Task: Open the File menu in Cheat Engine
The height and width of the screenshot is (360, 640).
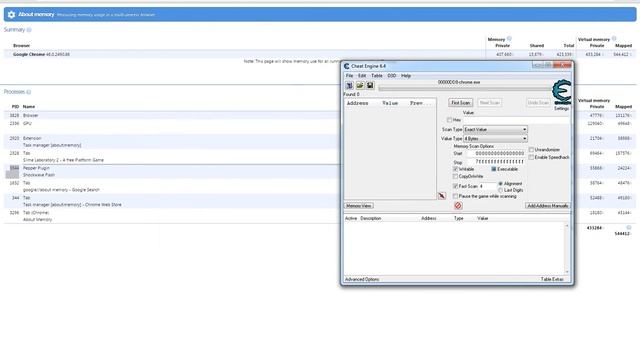Action: [349, 76]
